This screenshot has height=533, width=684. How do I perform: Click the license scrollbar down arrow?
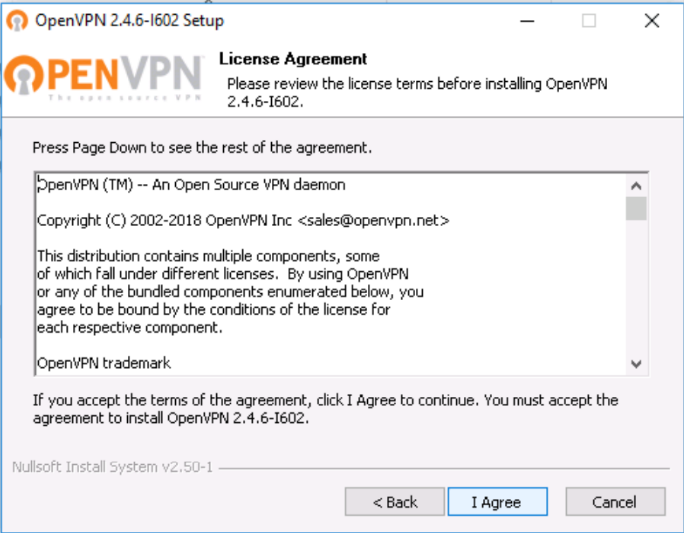636,364
